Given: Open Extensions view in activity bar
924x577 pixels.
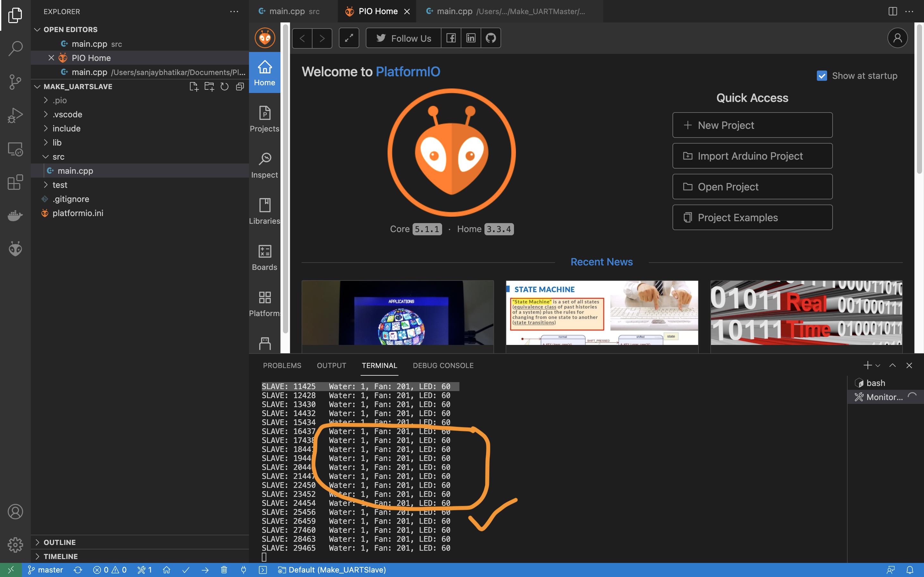Looking at the screenshot, I should click(15, 182).
